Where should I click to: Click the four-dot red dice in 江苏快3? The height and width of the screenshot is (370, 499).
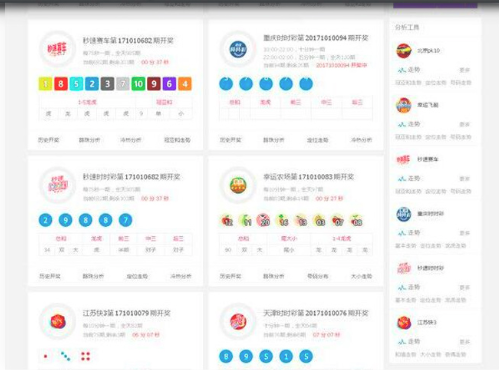coord(86,356)
